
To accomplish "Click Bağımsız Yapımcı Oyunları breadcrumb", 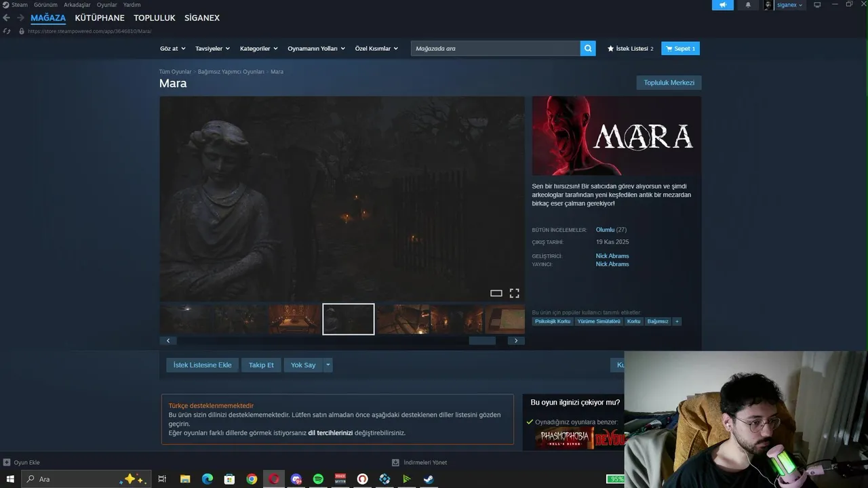I will [x=231, y=72].
